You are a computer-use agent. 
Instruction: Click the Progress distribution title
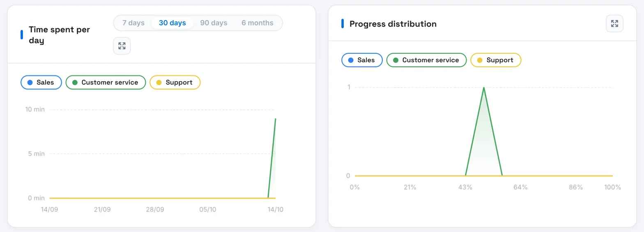click(393, 24)
